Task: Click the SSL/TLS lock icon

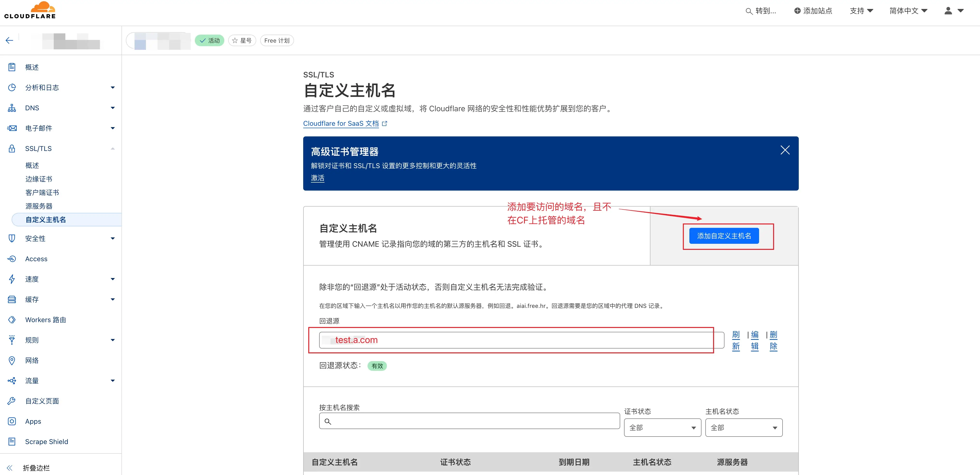Action: click(12, 149)
